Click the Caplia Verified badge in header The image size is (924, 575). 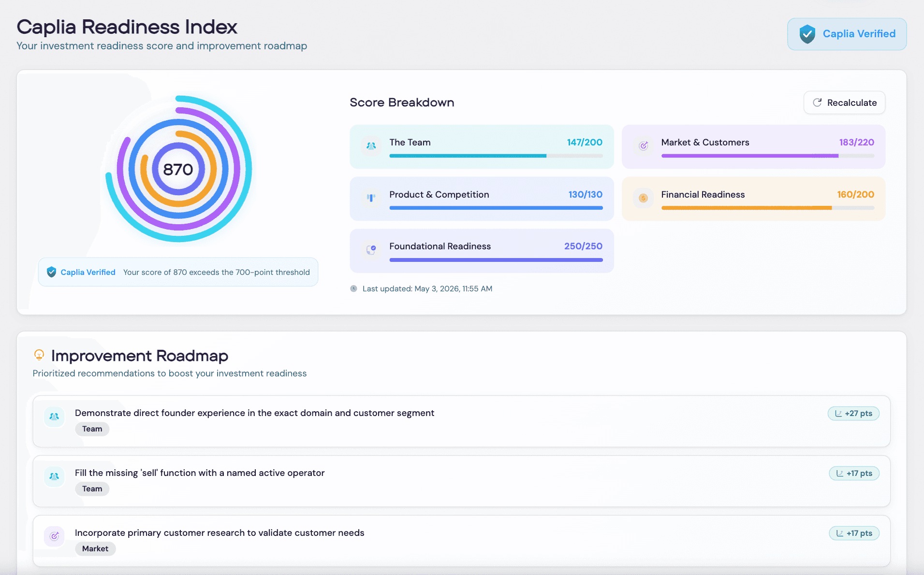click(x=847, y=34)
